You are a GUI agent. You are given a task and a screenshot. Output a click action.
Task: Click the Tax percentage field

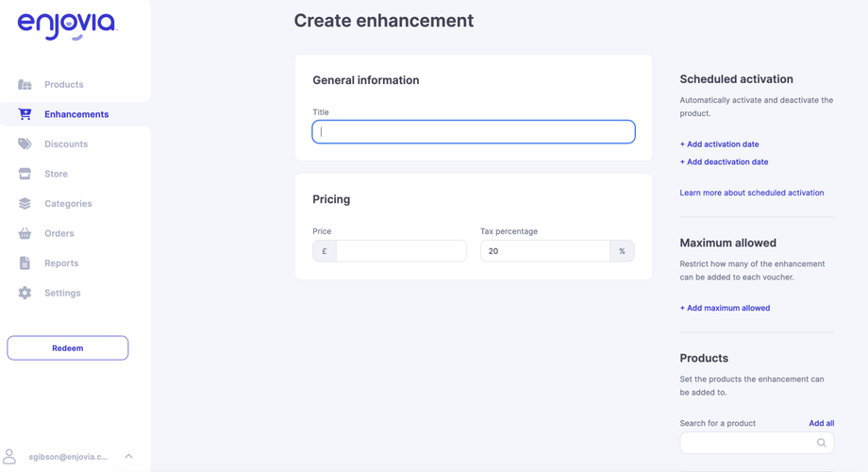tap(544, 251)
